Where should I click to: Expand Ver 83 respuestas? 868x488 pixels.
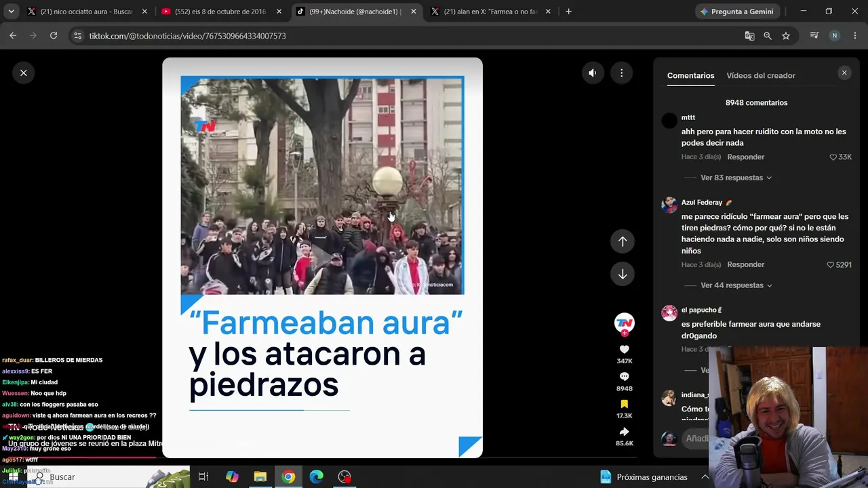coord(736,178)
